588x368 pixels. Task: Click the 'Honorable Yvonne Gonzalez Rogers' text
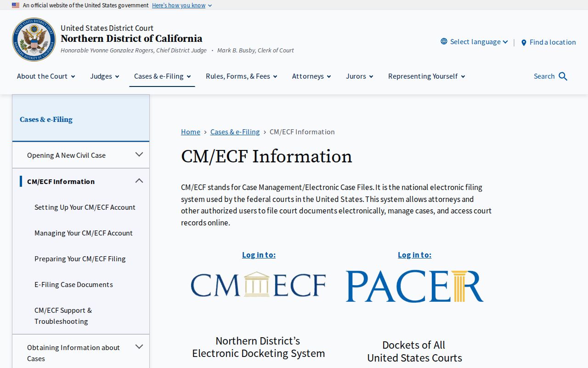134,51
